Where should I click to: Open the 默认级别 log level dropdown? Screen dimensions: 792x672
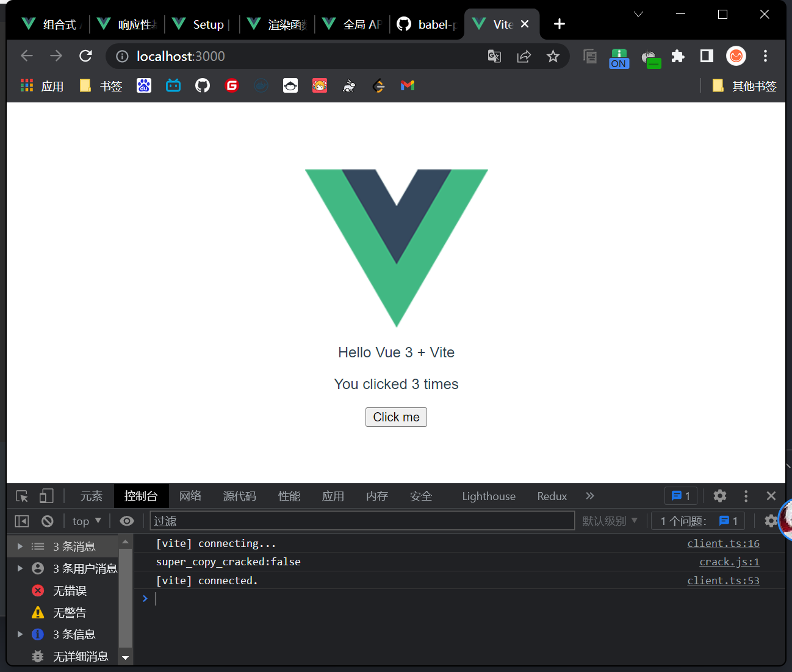pos(610,521)
